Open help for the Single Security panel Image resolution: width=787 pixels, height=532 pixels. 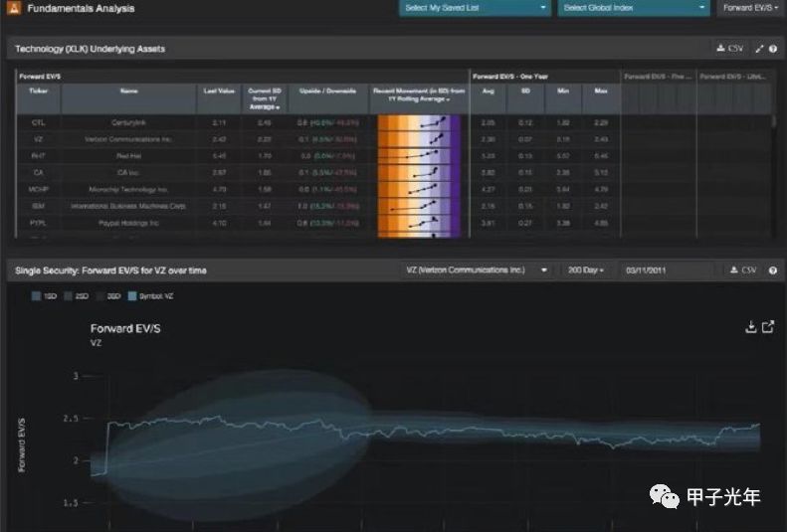coord(773,270)
